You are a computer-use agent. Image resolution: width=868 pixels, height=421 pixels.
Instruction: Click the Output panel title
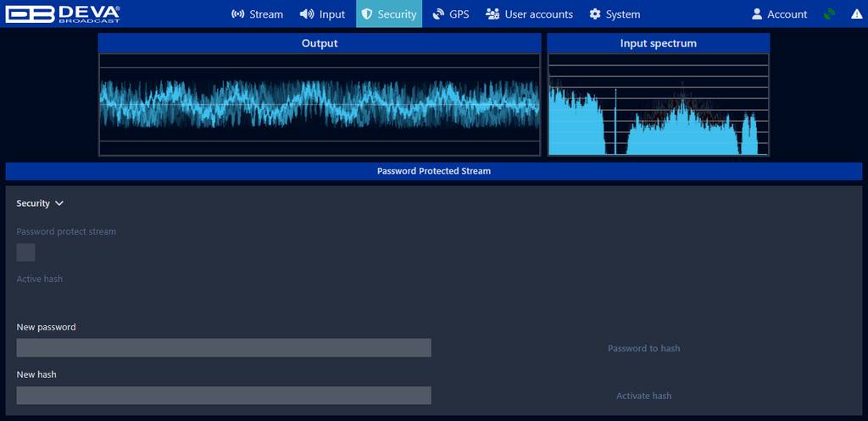click(x=320, y=43)
